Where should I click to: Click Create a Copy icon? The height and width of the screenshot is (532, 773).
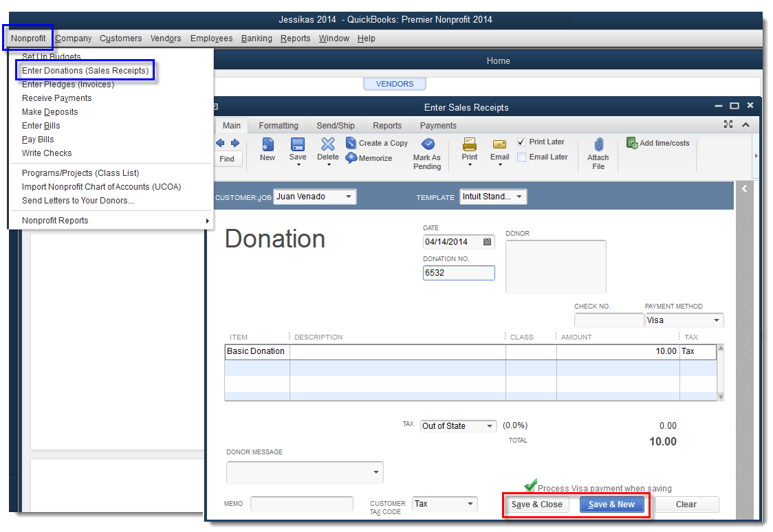point(351,143)
